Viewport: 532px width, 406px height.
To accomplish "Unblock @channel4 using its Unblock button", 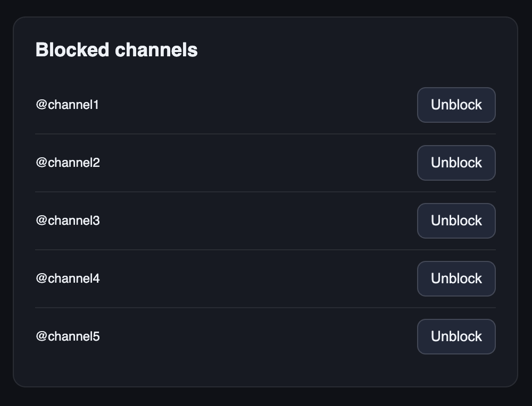I will point(456,278).
